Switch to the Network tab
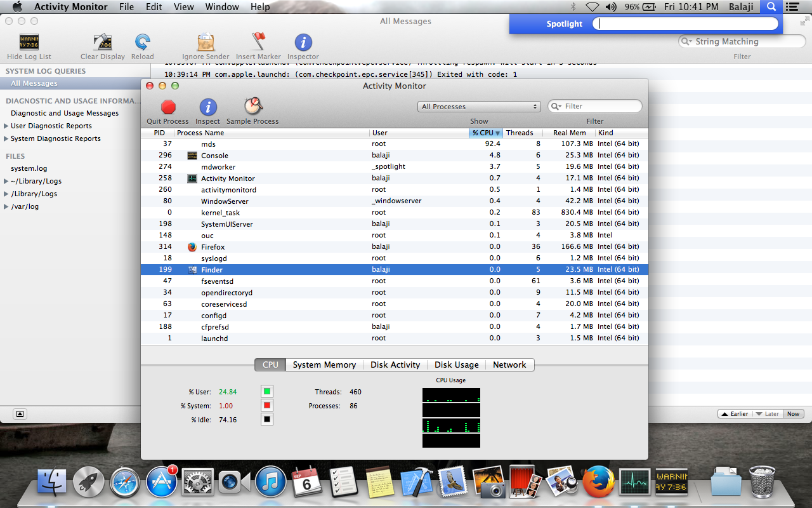 (509, 364)
